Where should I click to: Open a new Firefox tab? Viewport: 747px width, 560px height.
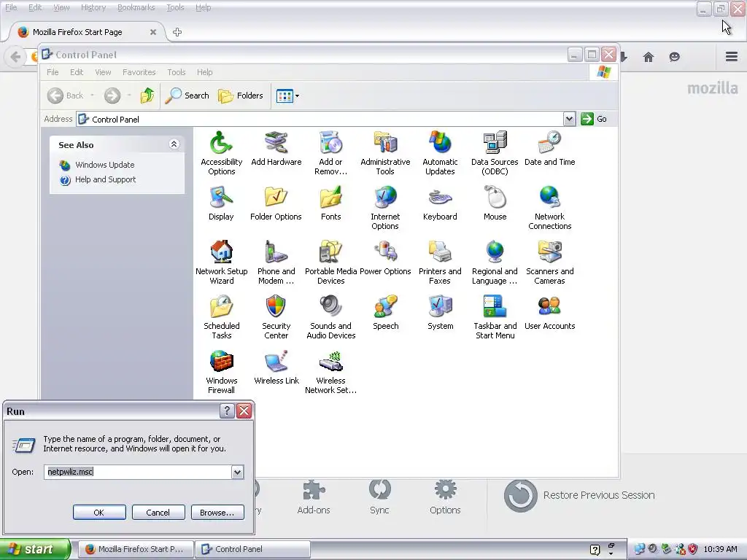177,32
